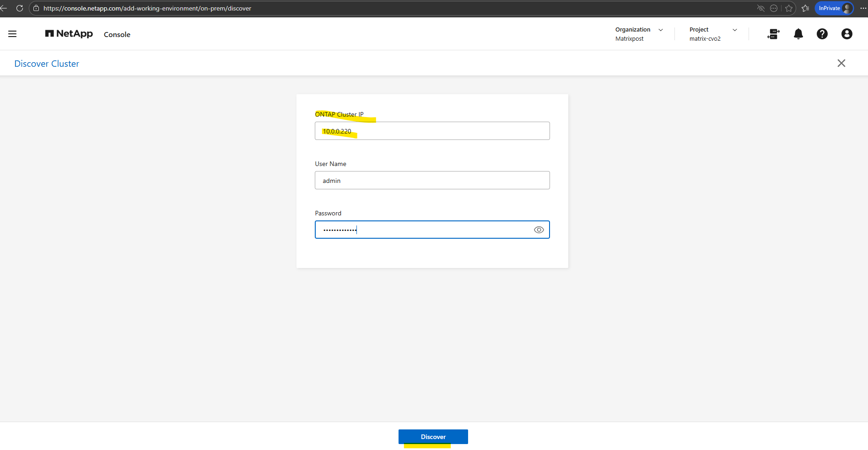Screen dimensions: 868x450
Task: Click the 'Password' label
Action: (328, 213)
